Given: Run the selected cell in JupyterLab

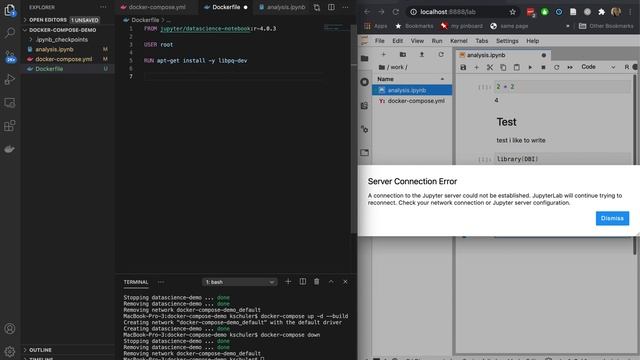Looking at the screenshot, I should pos(530,67).
